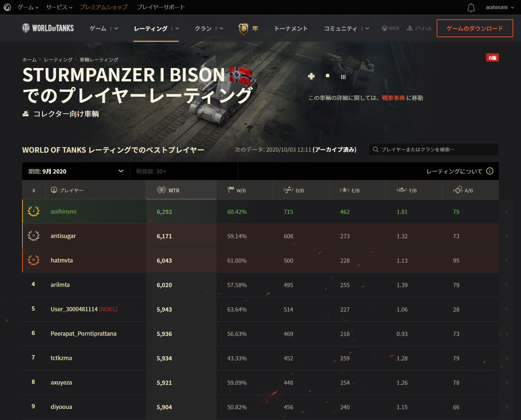Viewport: 521px width, 420px height.
Task: Go to レーティング breadcrumb link
Action: (58, 60)
